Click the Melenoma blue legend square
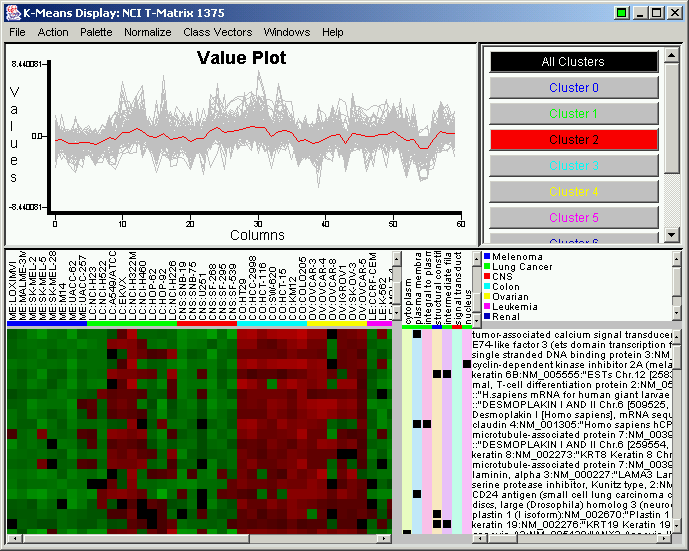The image size is (689, 551). [486, 257]
